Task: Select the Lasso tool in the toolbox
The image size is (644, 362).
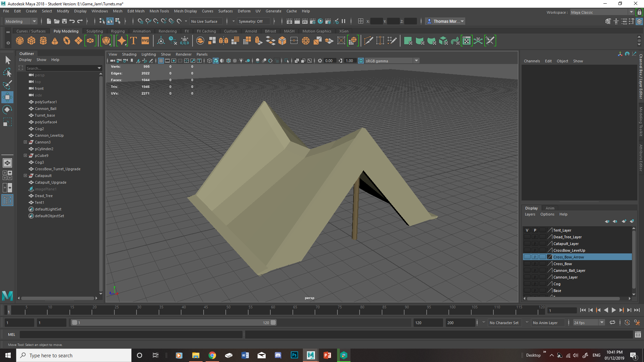Action: [x=7, y=72]
